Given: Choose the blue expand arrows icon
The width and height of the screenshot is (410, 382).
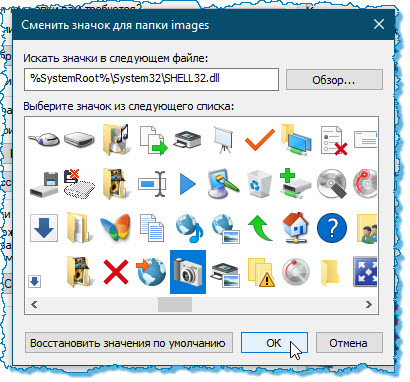Looking at the screenshot, I should pyautogui.click(x=365, y=272).
